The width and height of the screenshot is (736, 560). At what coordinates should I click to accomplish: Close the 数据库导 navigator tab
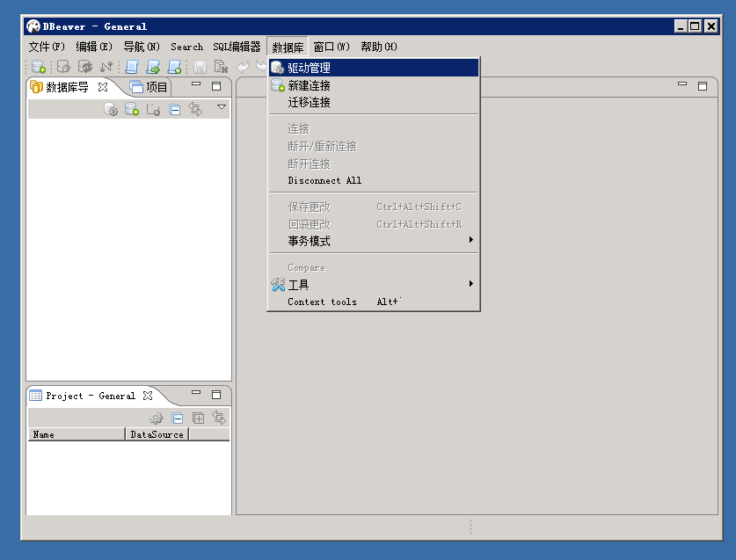[103, 87]
